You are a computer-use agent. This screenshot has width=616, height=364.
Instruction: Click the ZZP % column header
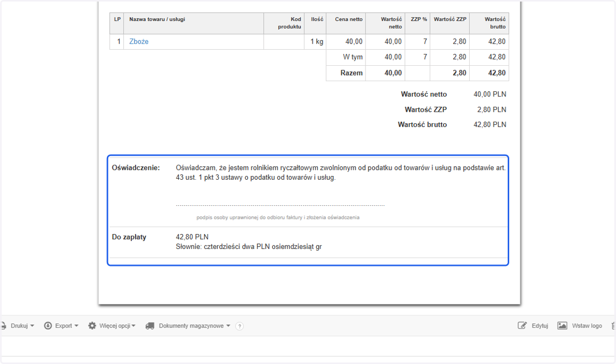(x=417, y=23)
